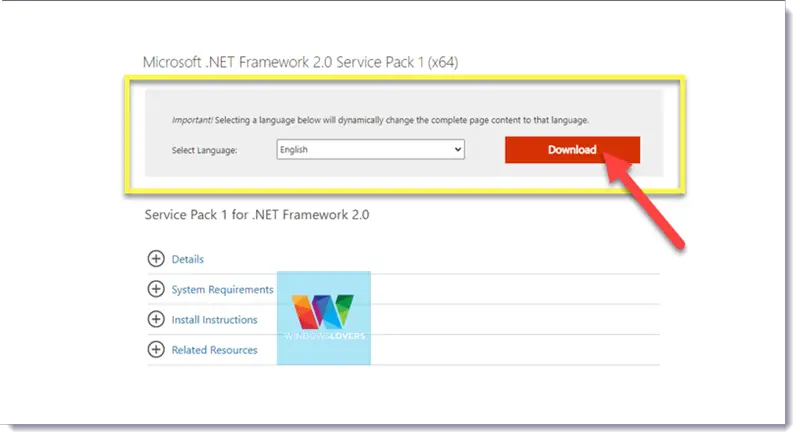Screen dimensions: 800x439
Task: Click the red Download button
Action: tap(572, 150)
